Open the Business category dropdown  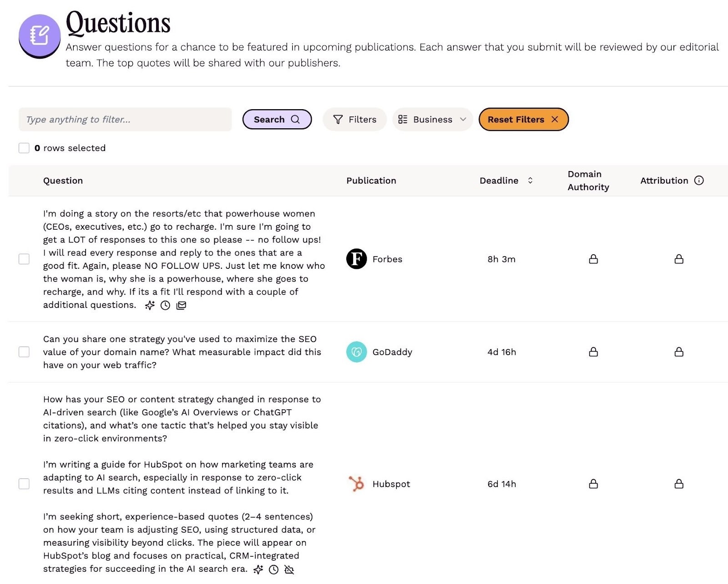click(432, 119)
